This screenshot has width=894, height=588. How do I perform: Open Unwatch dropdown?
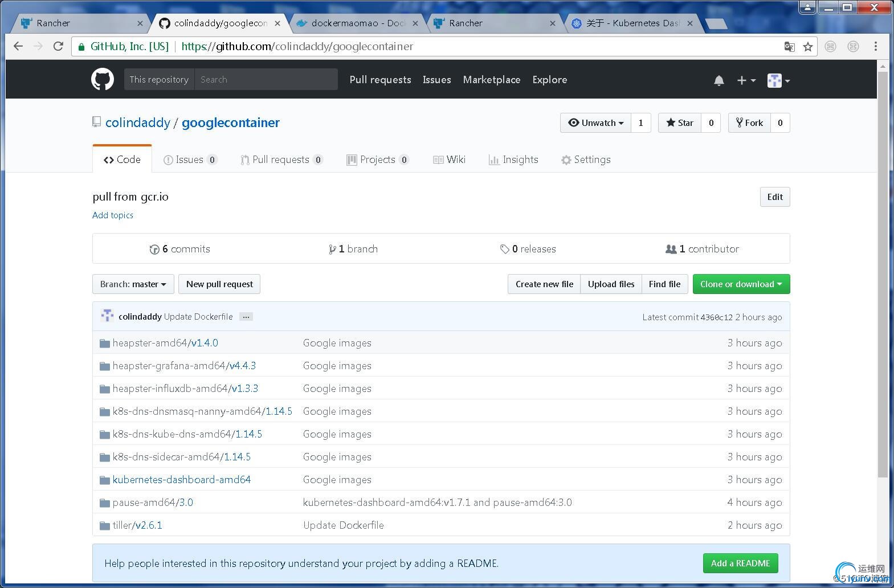coord(595,123)
